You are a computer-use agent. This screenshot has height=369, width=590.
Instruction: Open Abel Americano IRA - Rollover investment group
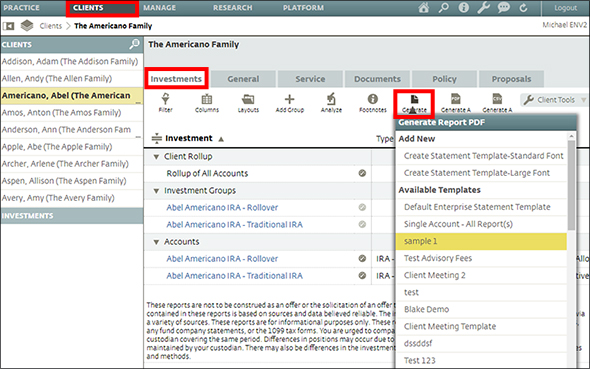coord(222,207)
